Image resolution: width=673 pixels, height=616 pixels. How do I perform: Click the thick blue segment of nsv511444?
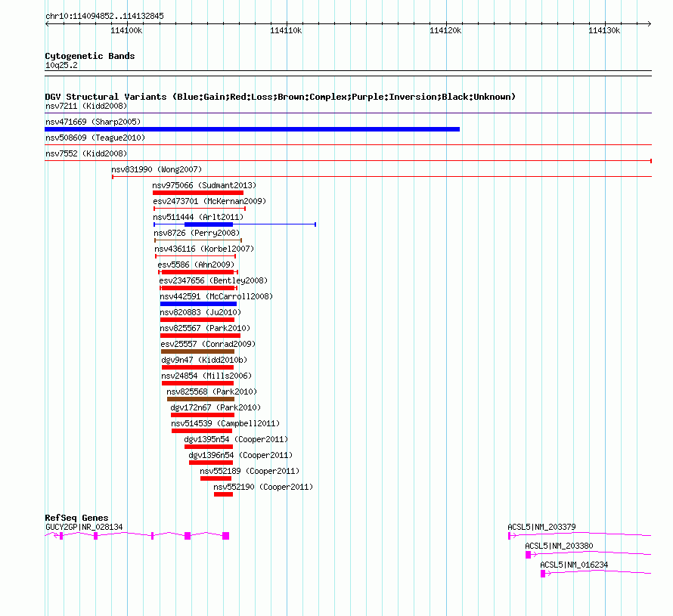(x=209, y=224)
